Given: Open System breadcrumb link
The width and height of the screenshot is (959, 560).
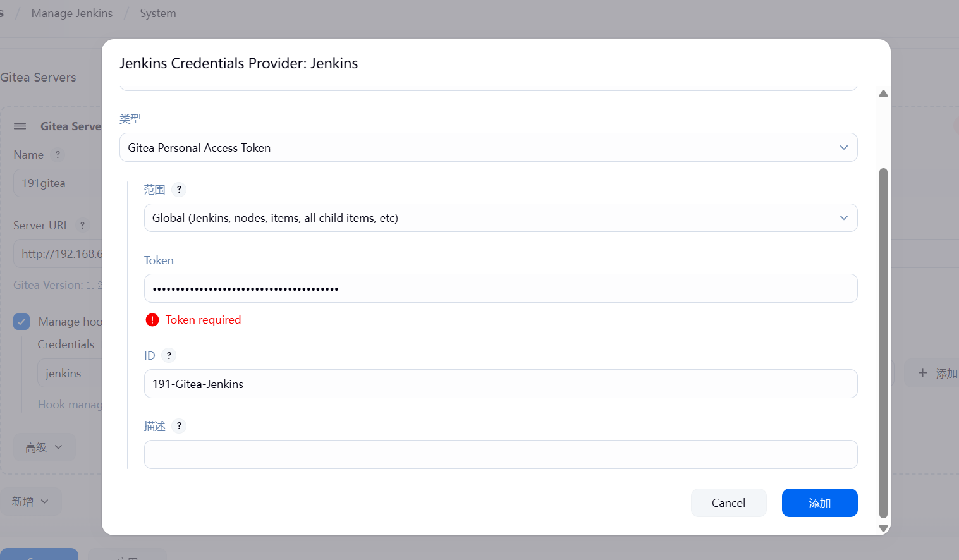Looking at the screenshot, I should (x=158, y=13).
